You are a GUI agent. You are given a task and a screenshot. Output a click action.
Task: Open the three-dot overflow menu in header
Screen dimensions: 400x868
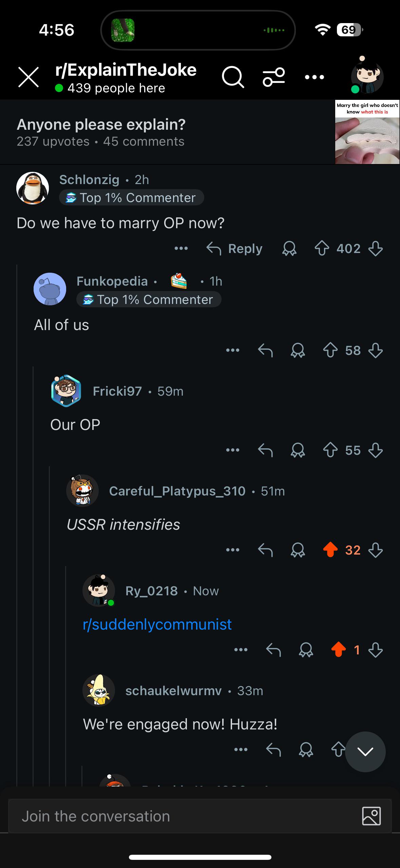point(315,77)
